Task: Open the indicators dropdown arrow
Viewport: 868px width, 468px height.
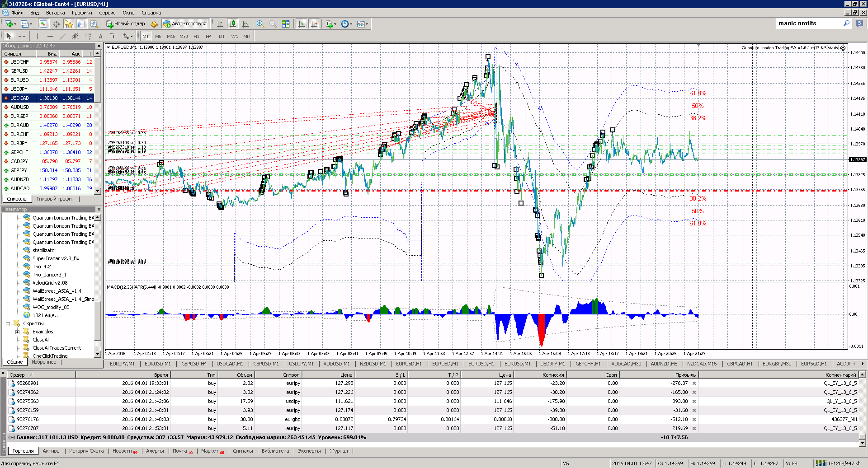Action: pos(335,24)
